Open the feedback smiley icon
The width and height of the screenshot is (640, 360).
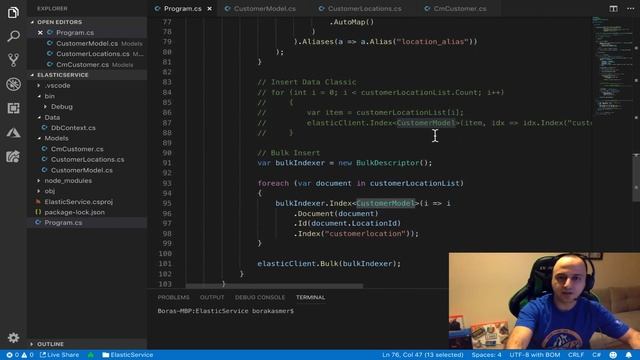[x=613, y=355]
